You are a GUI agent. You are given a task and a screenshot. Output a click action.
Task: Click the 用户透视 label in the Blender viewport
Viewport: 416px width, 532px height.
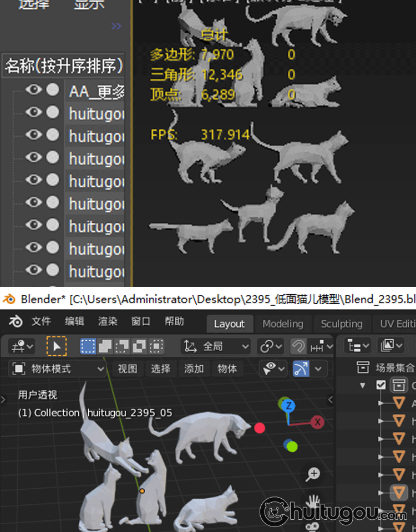pos(38,395)
